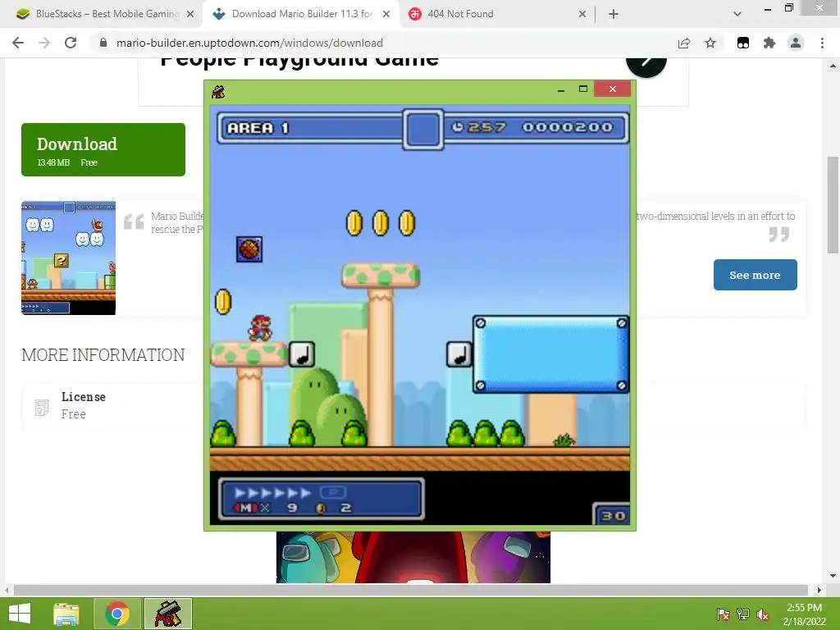Viewport: 840px width, 630px height.
Task: Click the middle coin of three
Action: click(x=381, y=223)
